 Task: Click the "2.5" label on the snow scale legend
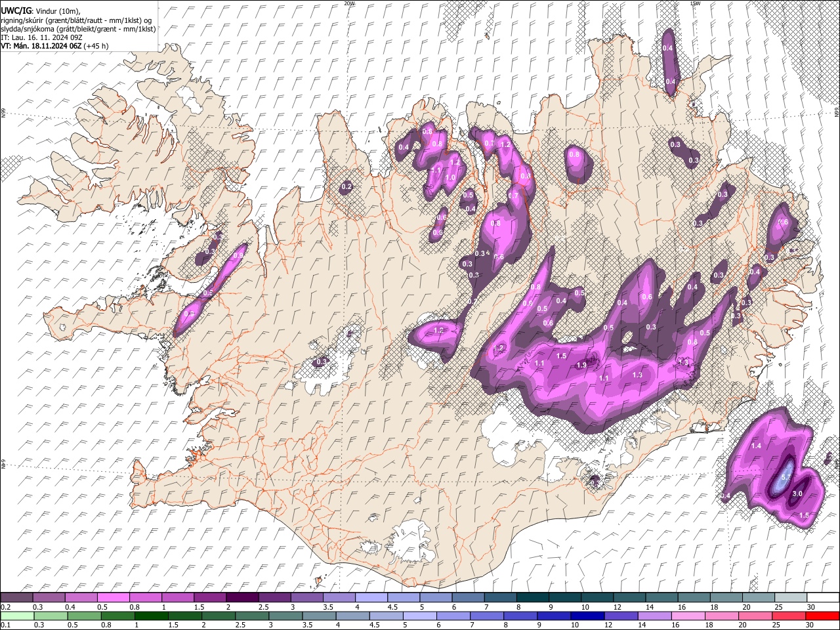[263, 606]
